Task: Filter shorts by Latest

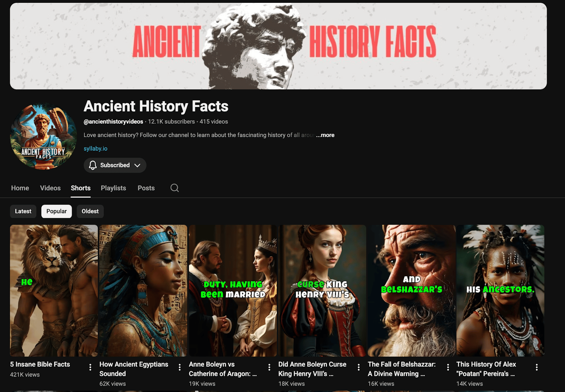Action: point(23,211)
